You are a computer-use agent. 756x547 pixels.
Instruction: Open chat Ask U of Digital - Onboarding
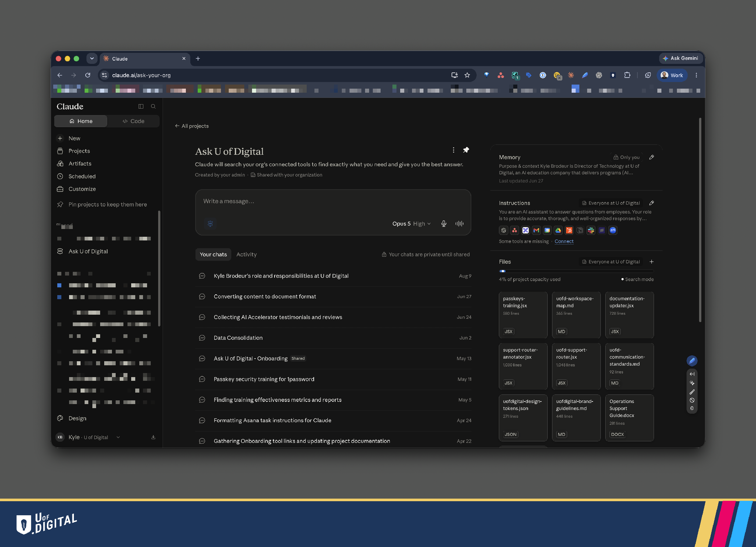tap(333, 359)
